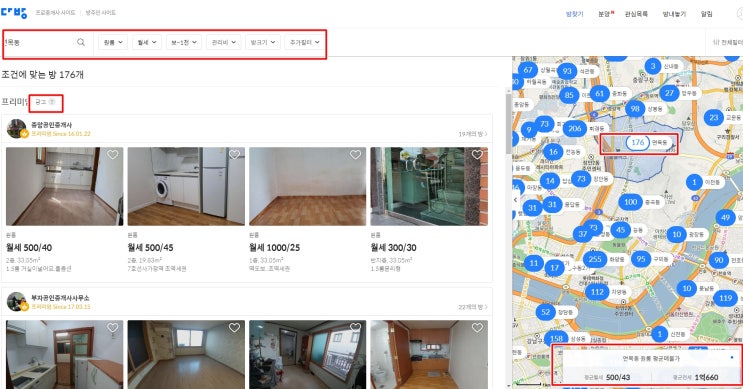This screenshot has height=389, width=743.
Task: Expand 22개의 방 for 부자공인중개사사무소
Action: pos(473,307)
